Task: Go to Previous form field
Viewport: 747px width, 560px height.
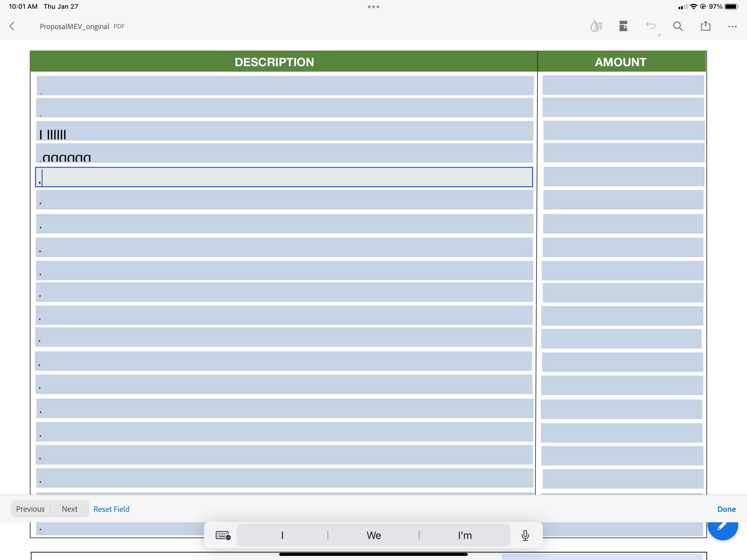Action: coord(30,509)
